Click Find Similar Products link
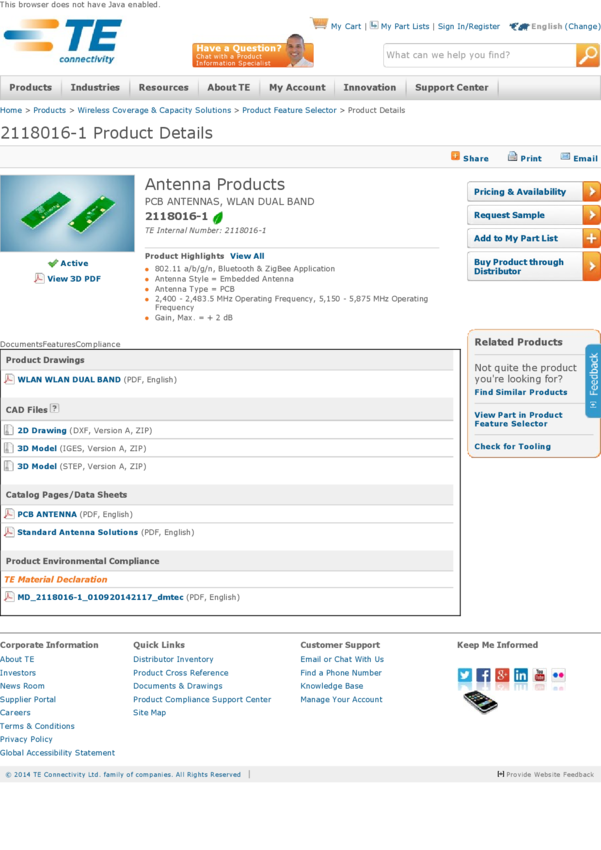This screenshot has width=601, height=850. tap(521, 392)
